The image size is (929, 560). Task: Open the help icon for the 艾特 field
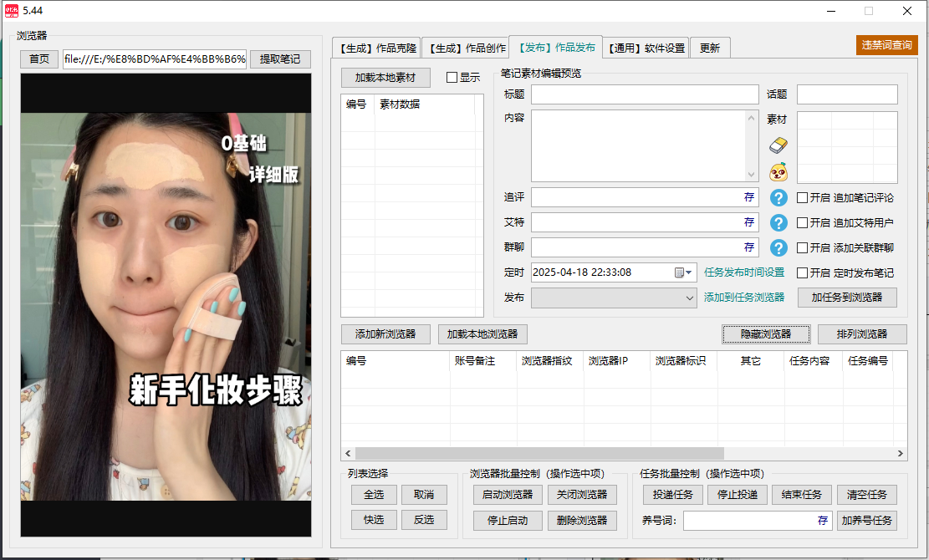(778, 223)
